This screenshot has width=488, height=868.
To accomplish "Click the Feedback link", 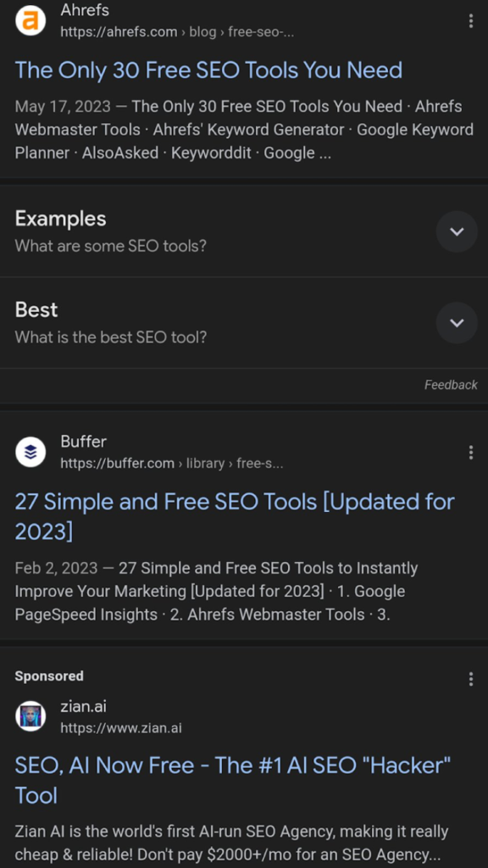I will pyautogui.click(x=451, y=385).
